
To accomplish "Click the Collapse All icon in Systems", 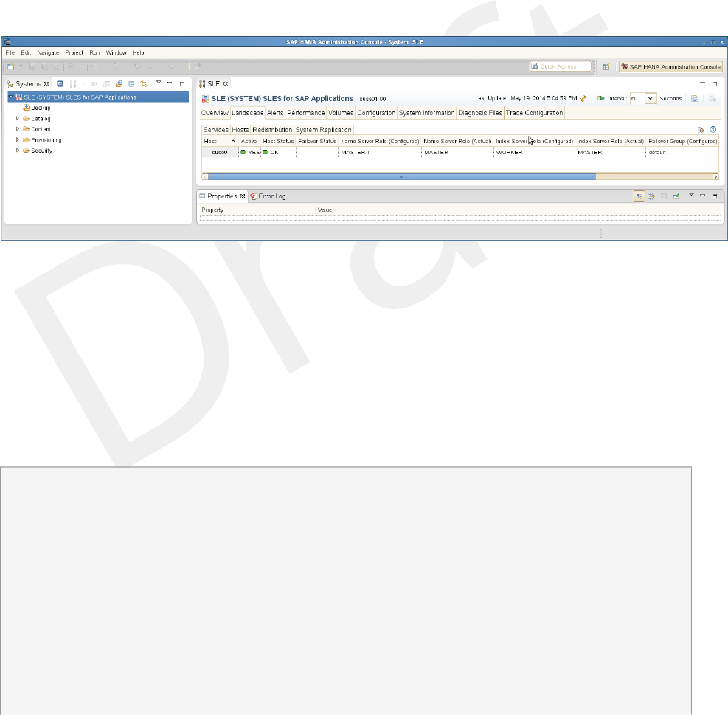I will (131, 84).
